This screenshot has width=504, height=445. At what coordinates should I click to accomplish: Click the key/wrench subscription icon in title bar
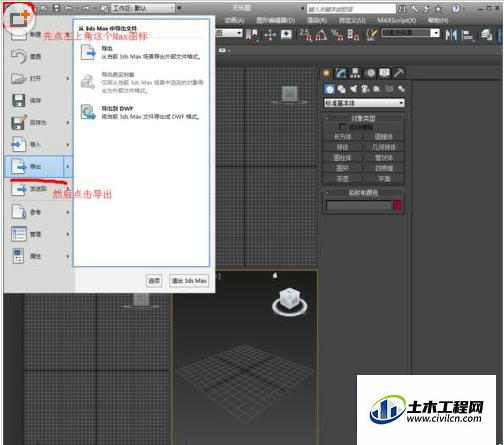pyautogui.click(x=414, y=8)
